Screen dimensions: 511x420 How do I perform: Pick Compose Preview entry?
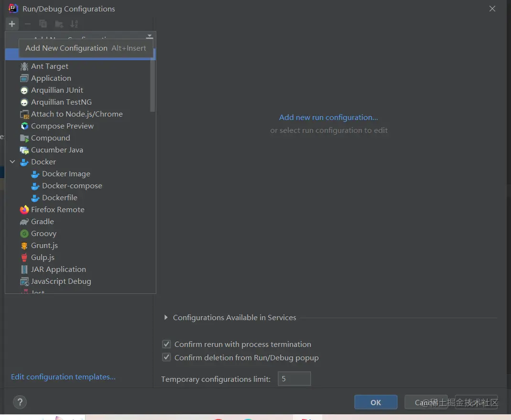pyautogui.click(x=62, y=126)
